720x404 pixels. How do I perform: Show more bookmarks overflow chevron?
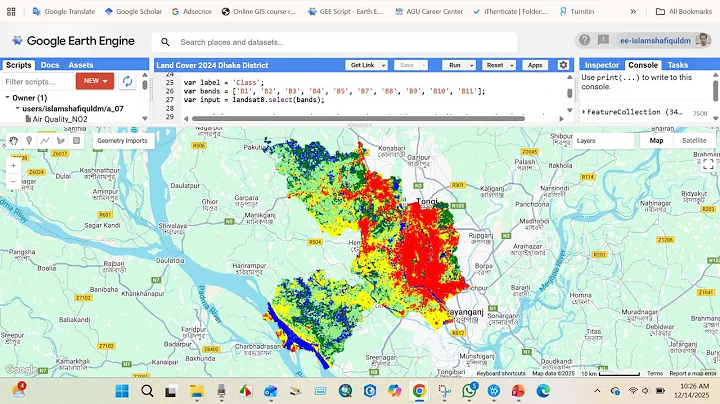click(x=633, y=11)
